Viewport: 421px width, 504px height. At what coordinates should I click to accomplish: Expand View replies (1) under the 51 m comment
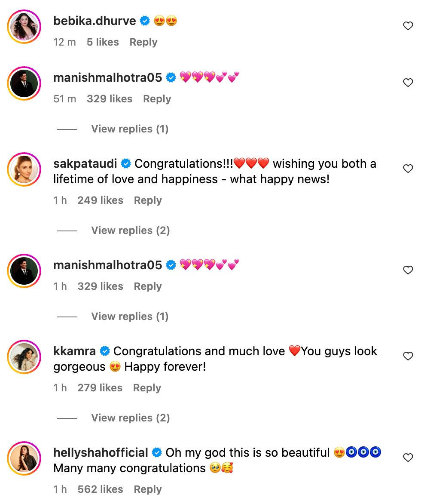tap(130, 129)
